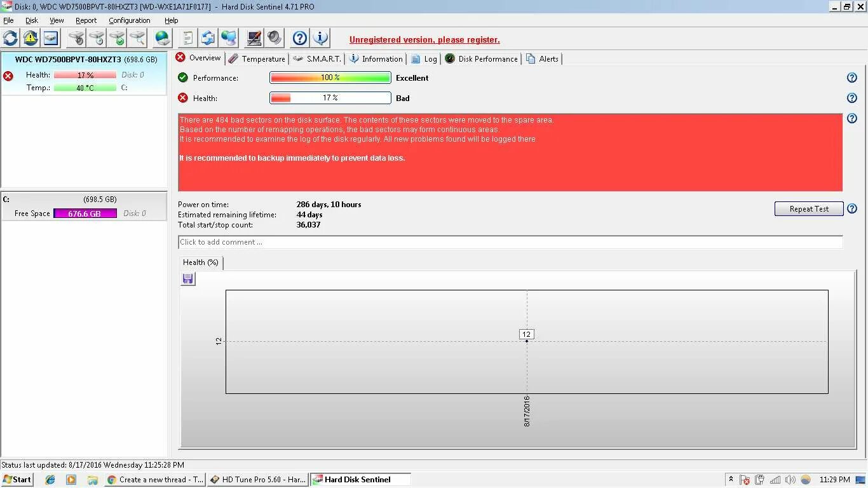868x488 pixels.
Task: Click the taskbar clock 11:29 PM
Action: tap(834, 480)
